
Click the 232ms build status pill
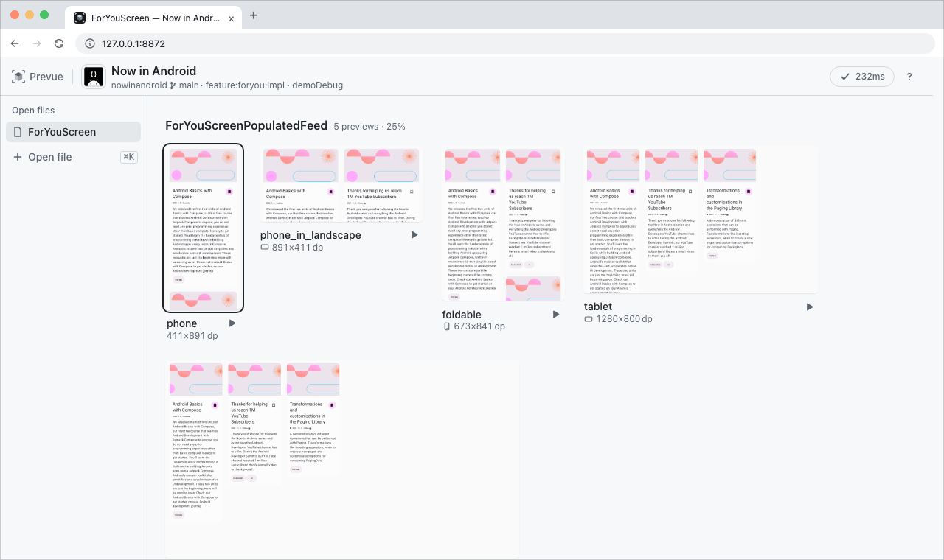(x=862, y=77)
